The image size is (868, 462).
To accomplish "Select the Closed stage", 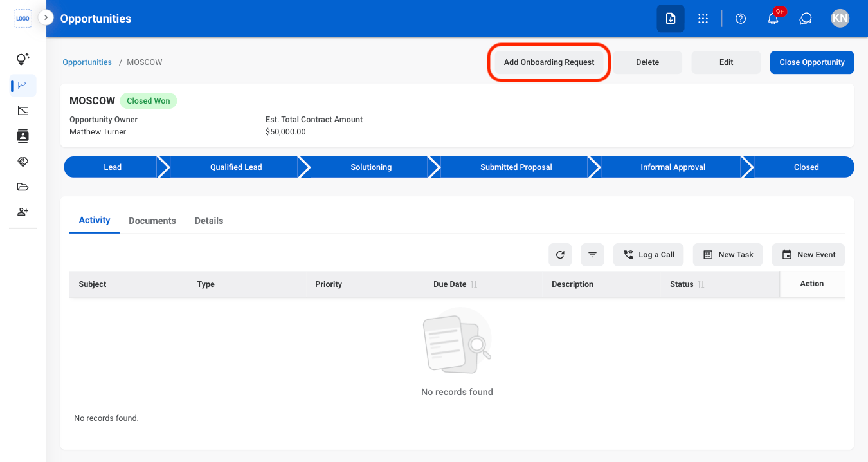I will point(806,167).
